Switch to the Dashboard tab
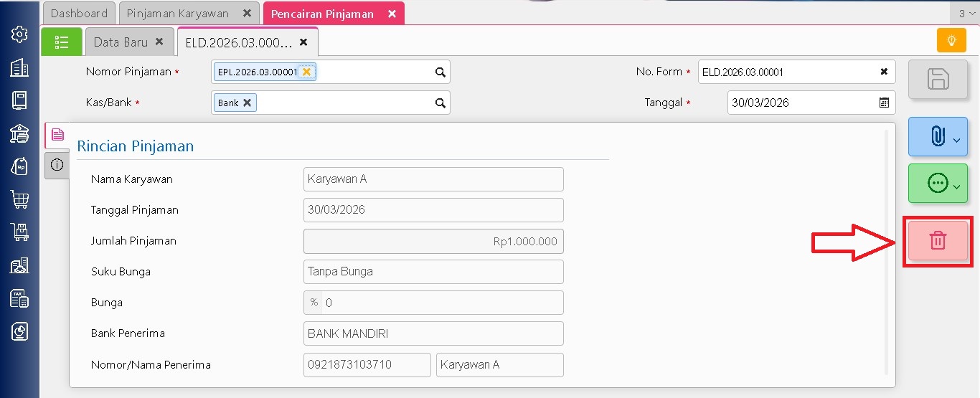The height and width of the screenshot is (398, 980). pyautogui.click(x=79, y=13)
